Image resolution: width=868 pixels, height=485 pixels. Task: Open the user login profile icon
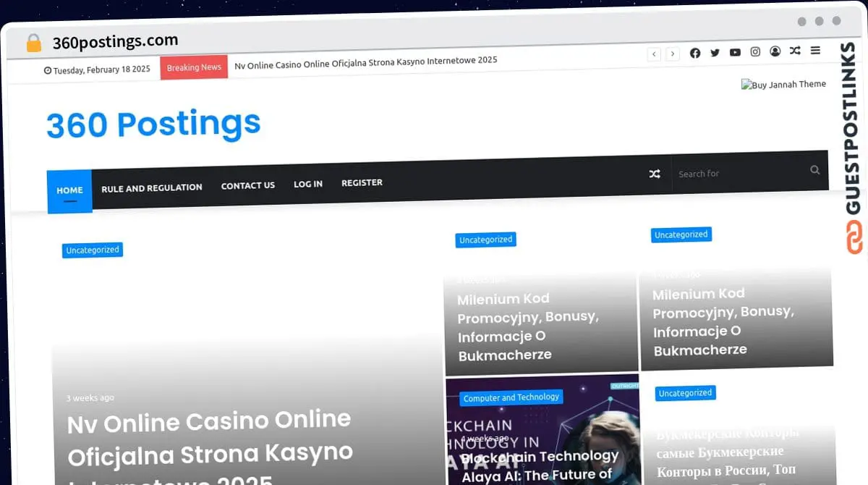[x=775, y=51]
